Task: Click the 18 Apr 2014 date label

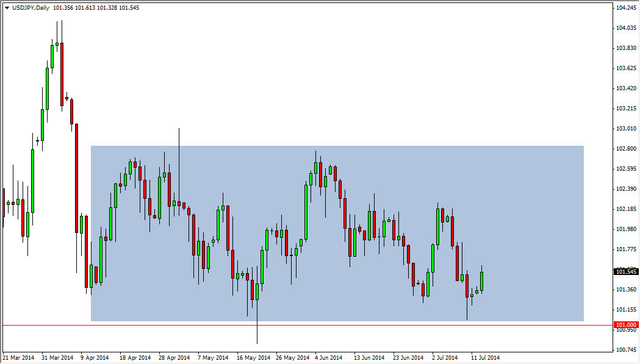Action: click(x=135, y=357)
